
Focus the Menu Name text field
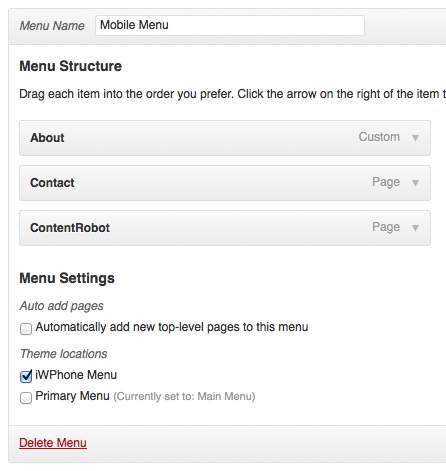tap(230, 25)
